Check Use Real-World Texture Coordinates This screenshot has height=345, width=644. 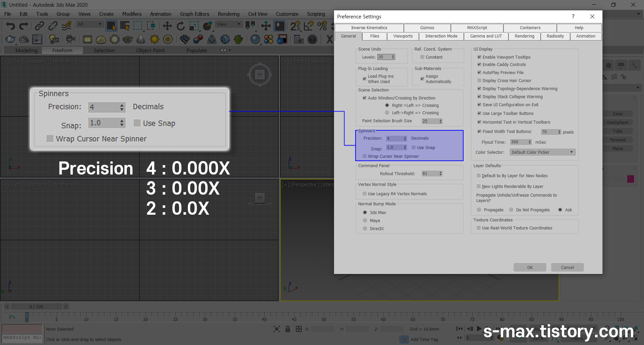[x=479, y=228]
